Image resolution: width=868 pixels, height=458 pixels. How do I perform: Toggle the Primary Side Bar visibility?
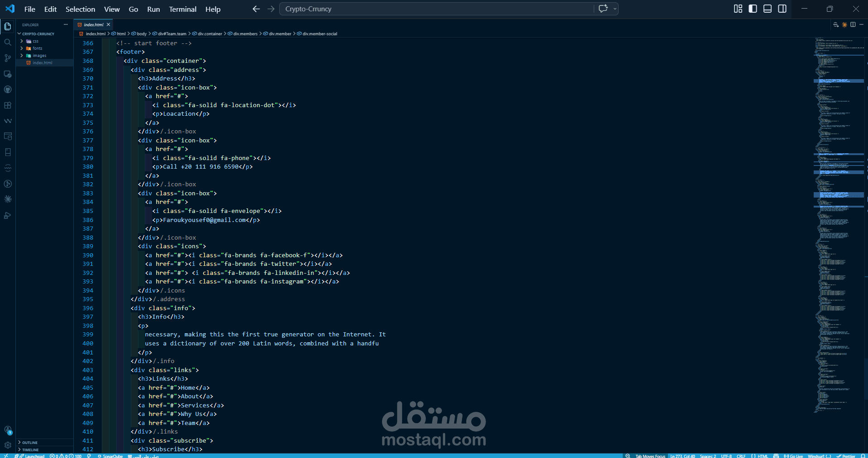pyautogui.click(x=753, y=9)
